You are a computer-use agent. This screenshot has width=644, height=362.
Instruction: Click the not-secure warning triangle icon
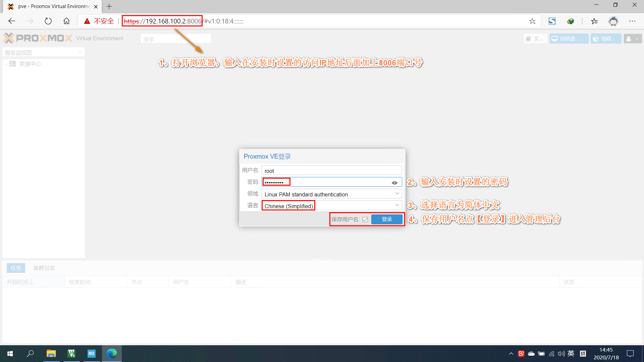pyautogui.click(x=87, y=21)
